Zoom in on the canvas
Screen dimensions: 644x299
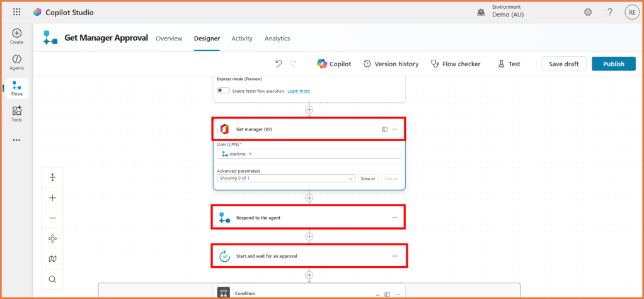[52, 198]
